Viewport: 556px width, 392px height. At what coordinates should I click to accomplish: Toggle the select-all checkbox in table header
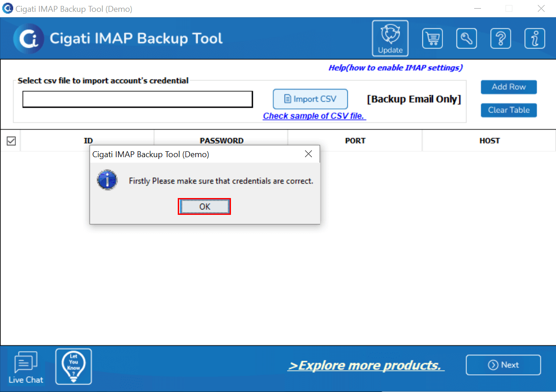point(11,141)
